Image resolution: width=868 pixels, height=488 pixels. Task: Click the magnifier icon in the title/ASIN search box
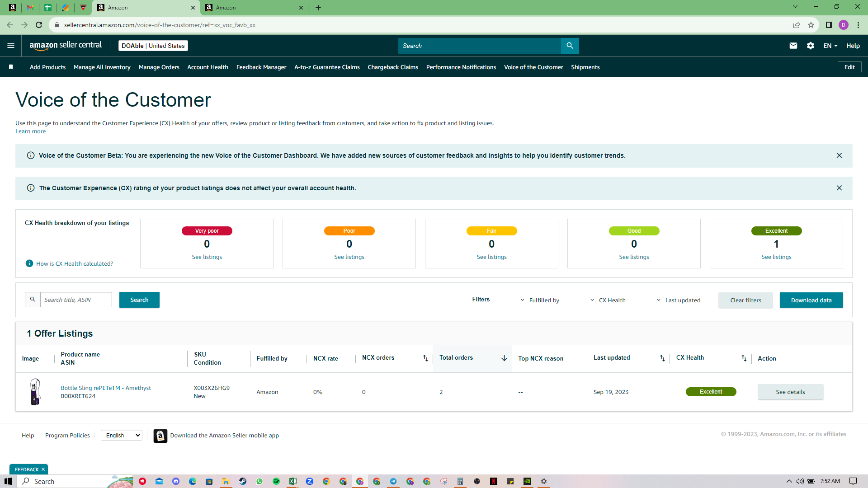(33, 300)
